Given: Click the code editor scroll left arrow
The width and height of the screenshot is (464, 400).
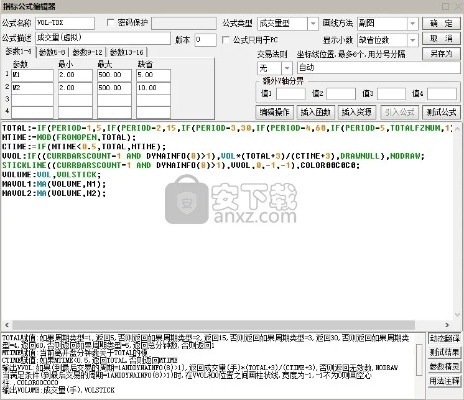Looking at the screenshot, I should (x=7, y=325).
